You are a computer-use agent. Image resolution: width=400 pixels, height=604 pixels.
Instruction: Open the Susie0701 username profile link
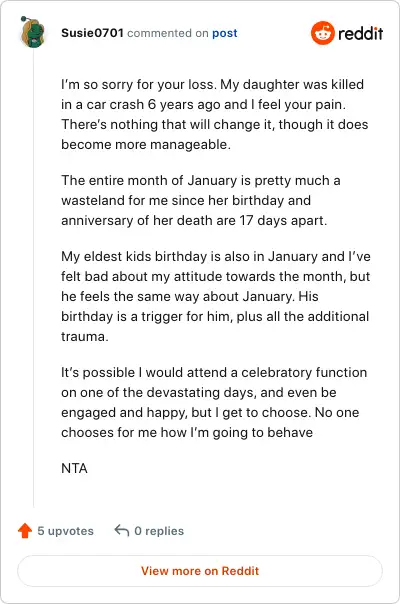92,33
